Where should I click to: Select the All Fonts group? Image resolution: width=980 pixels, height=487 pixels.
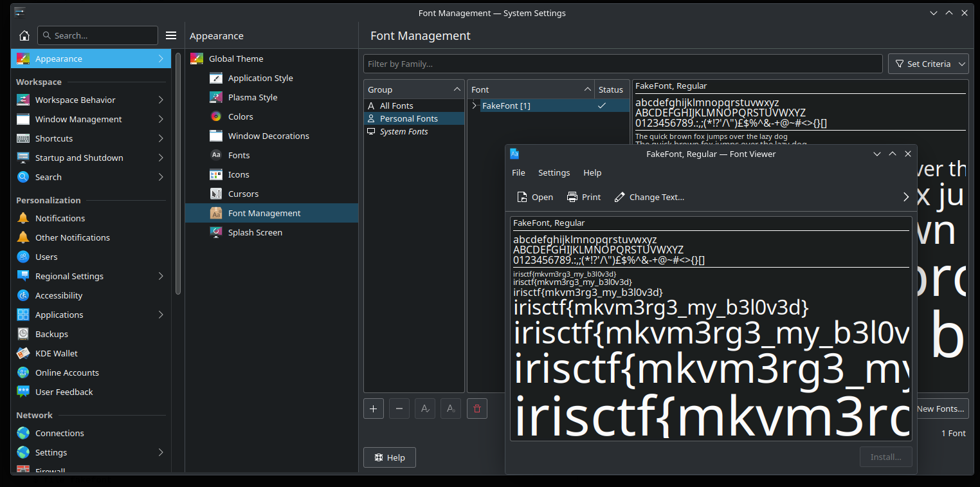pos(414,106)
